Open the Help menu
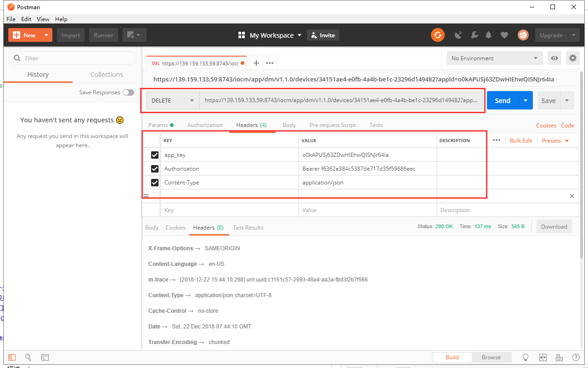The width and height of the screenshot is (588, 368). [x=61, y=19]
